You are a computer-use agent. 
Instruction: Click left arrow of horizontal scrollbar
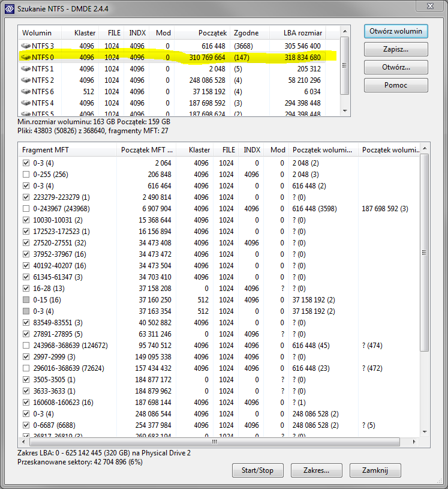coord(23,442)
